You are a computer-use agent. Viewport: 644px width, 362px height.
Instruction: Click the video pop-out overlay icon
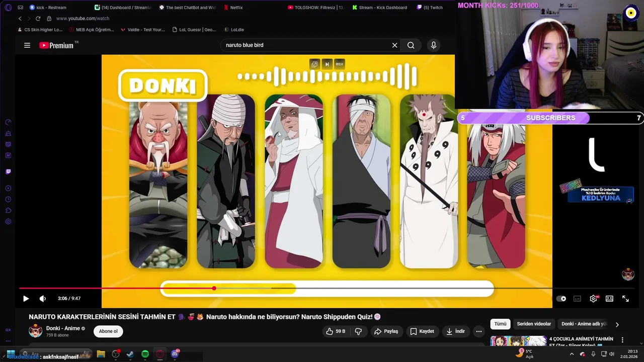(314, 64)
